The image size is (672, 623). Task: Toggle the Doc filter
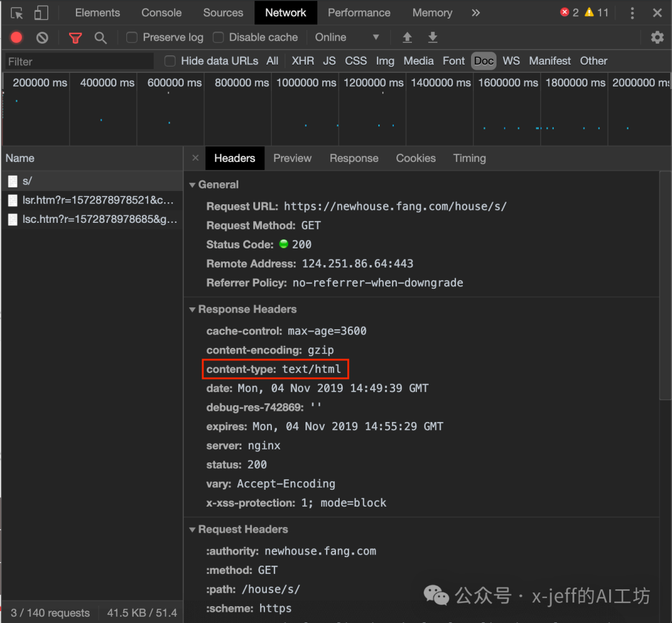(x=484, y=61)
